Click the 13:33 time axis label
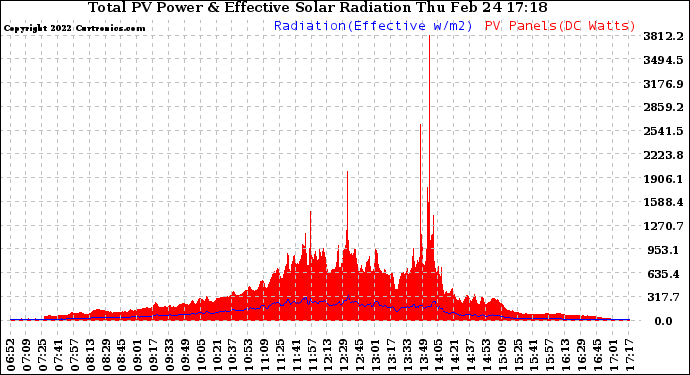Viewport: 690px width, 375px height. (407, 355)
